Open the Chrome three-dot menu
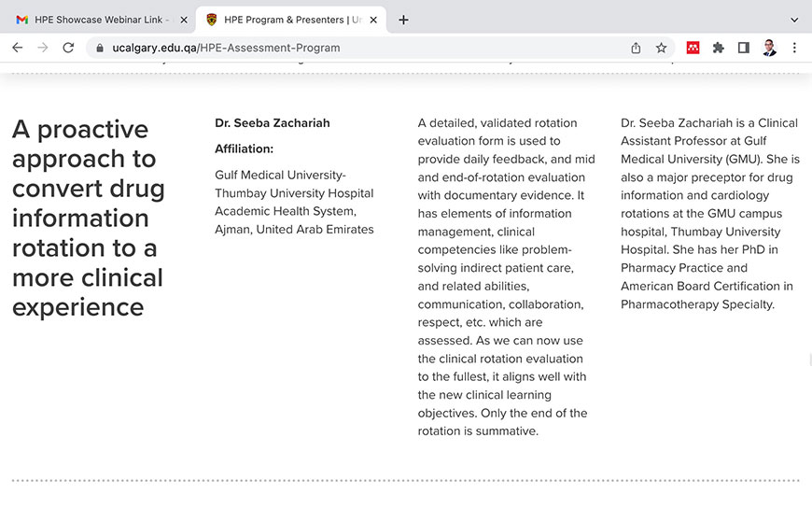812x508 pixels. pyautogui.click(x=794, y=48)
